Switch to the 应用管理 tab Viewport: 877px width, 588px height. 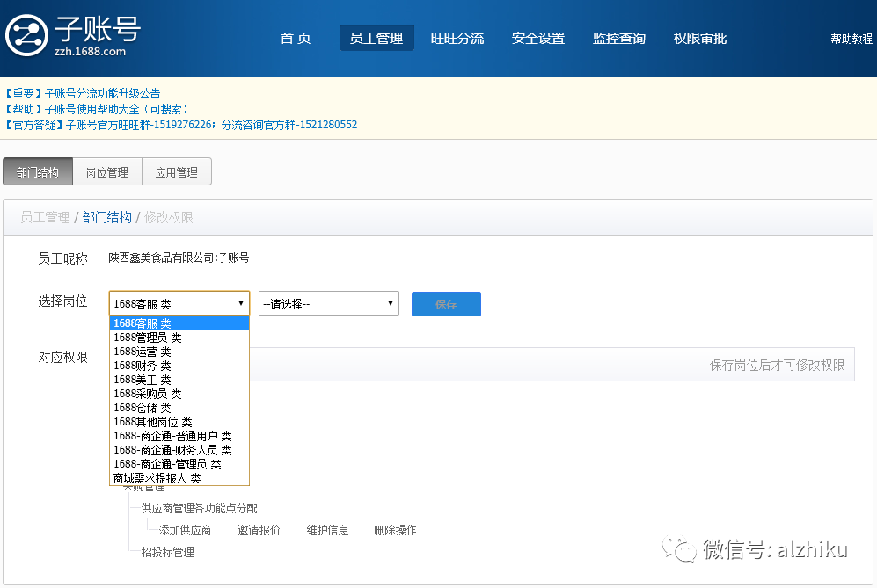click(x=176, y=171)
